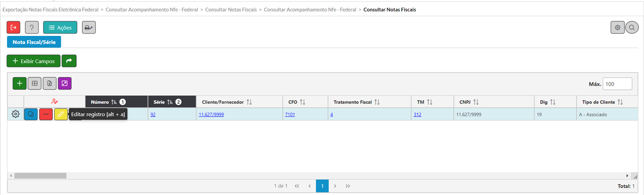Open the settings gear at top right
644x195 pixels.
pyautogui.click(x=618, y=28)
